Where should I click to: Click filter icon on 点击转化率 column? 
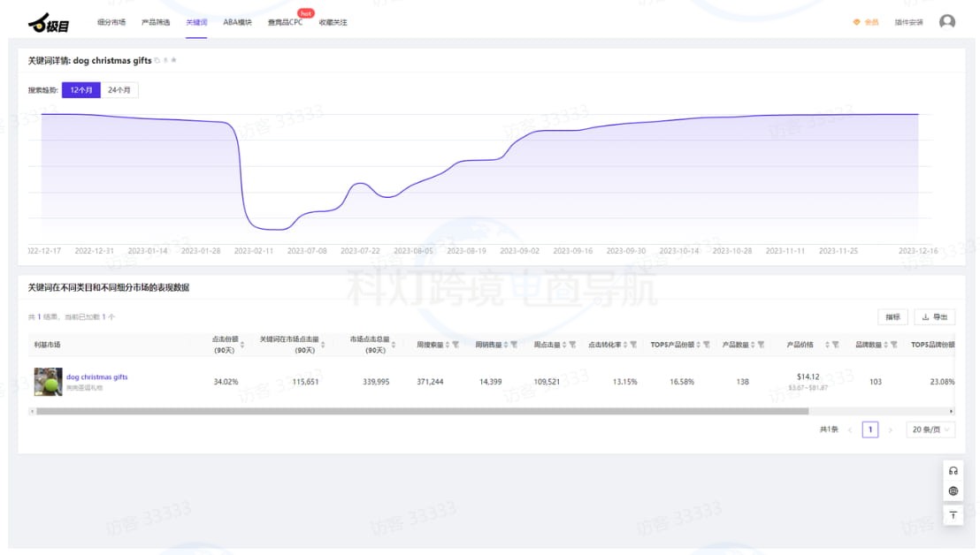tap(633, 345)
